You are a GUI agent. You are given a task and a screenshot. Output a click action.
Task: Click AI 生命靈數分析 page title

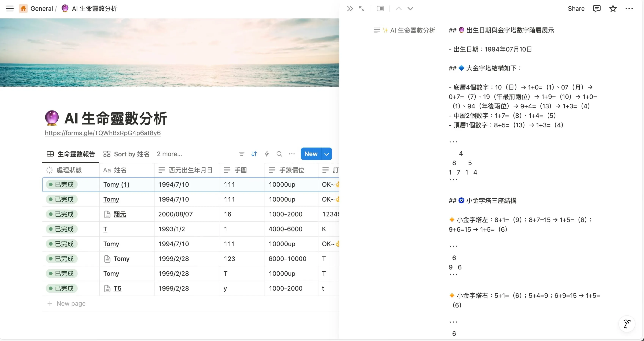(116, 118)
